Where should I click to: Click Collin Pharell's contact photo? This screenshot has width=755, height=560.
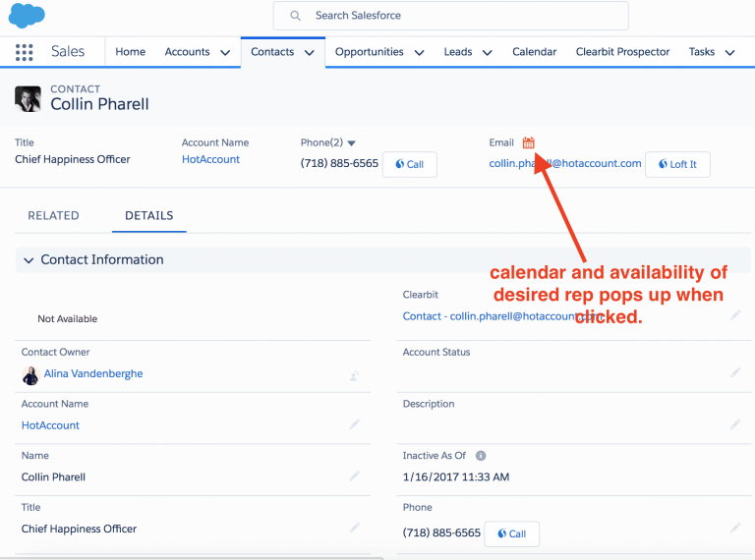[x=28, y=98]
